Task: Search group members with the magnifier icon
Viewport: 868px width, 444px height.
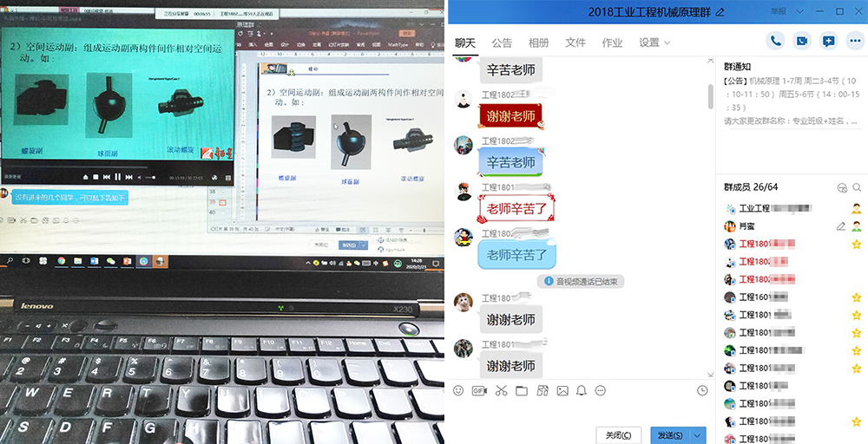Action: tap(857, 187)
